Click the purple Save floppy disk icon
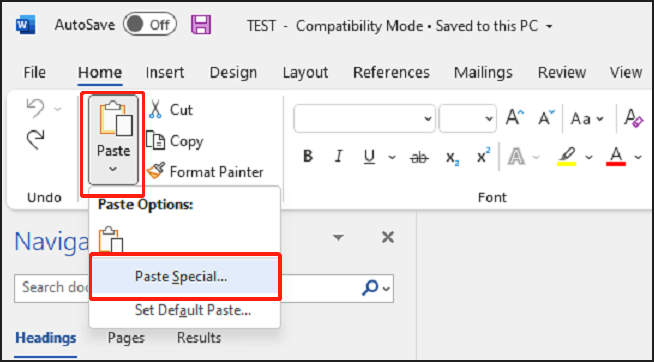 point(201,25)
